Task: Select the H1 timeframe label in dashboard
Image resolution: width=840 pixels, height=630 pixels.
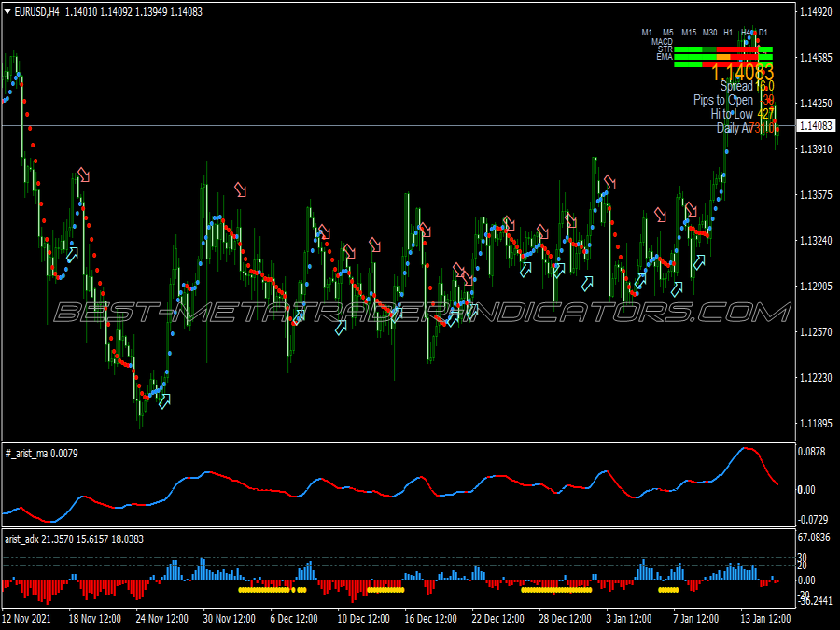Action: (x=728, y=33)
